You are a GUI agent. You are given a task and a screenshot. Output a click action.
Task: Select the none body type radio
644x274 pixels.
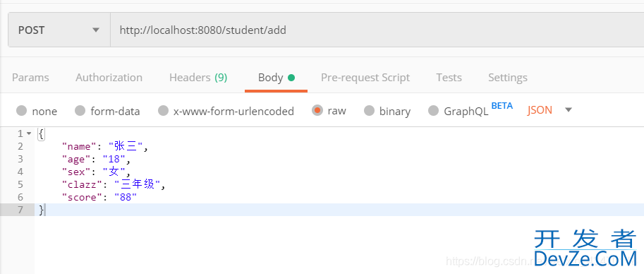click(22, 111)
